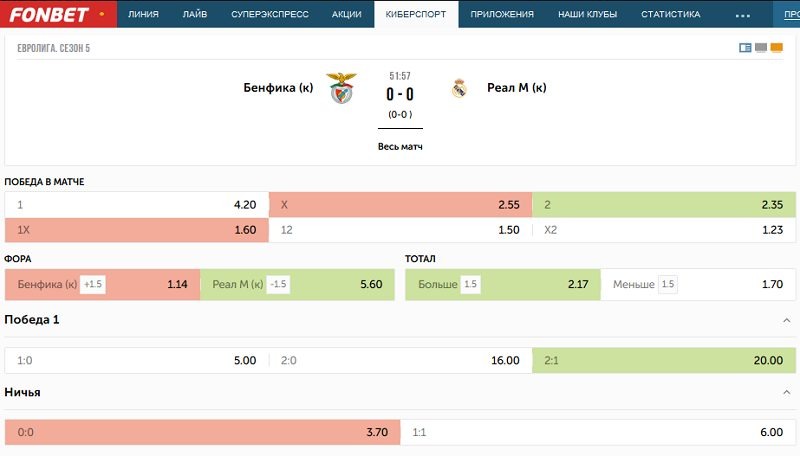Bet on draw X at 2.55
The height and width of the screenshot is (456, 800).
point(400,204)
